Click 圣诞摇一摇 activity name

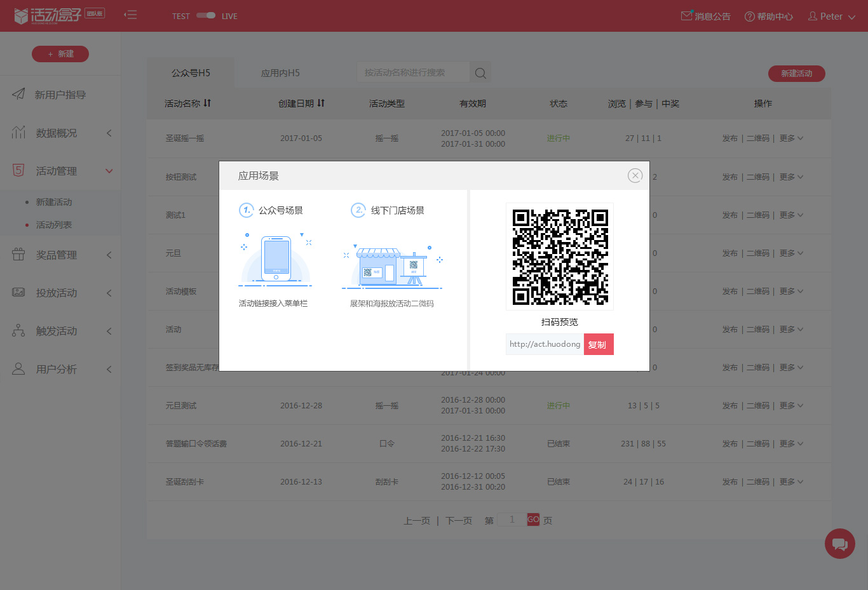pos(185,138)
